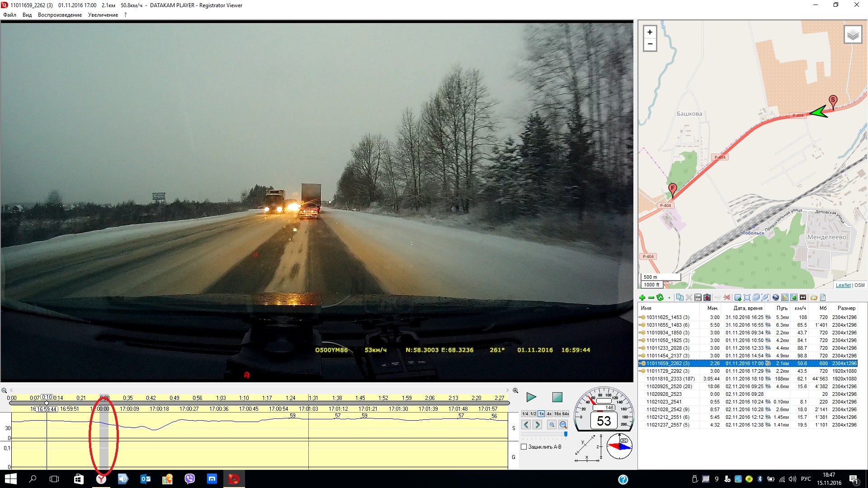Enable the Зациклить A-B checkbox
868x488 pixels.
point(524,447)
